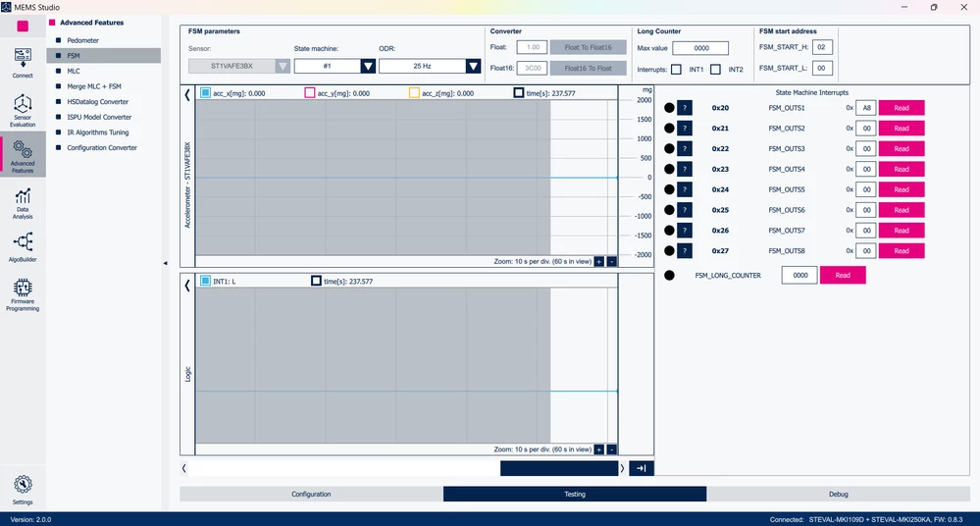The height and width of the screenshot is (526, 980).
Task: Enable INT2 interrupt checkbox
Action: [715, 70]
